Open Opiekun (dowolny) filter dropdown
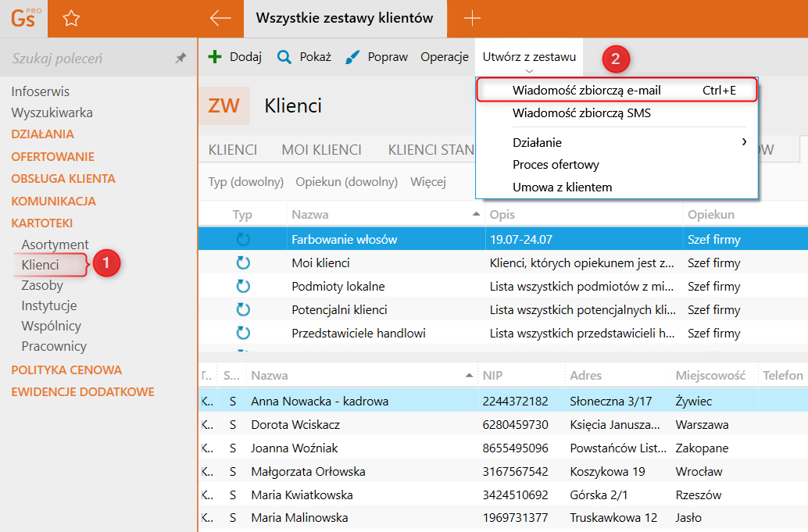Viewport: 808px width, 532px height. pos(347,182)
